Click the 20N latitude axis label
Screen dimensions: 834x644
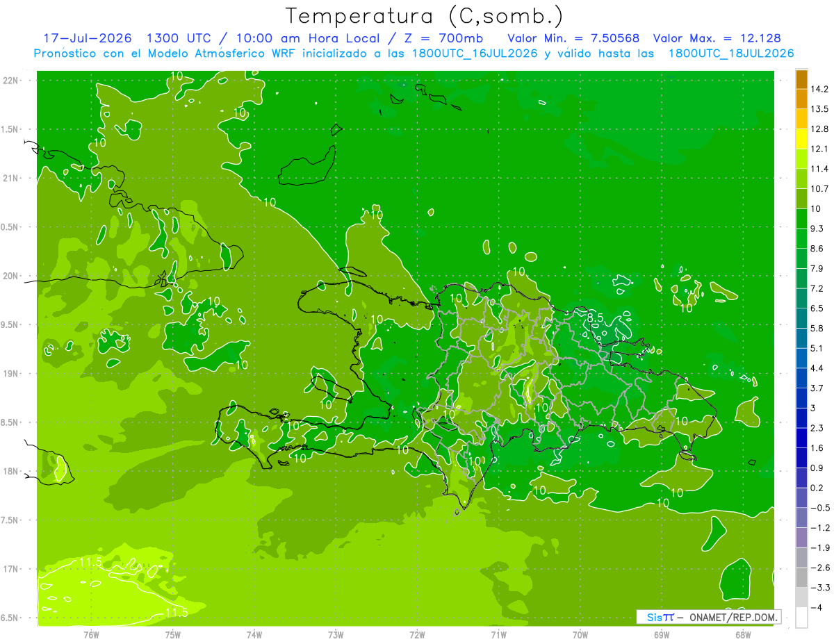pyautogui.click(x=11, y=276)
